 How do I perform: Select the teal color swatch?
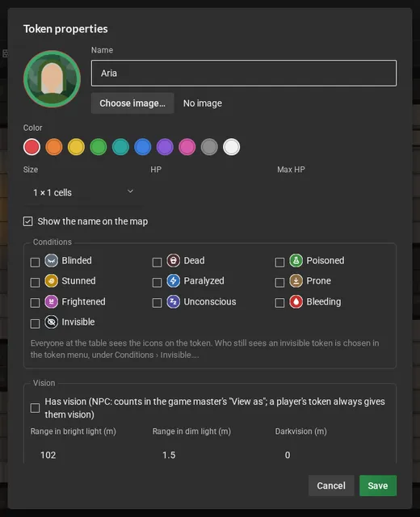120,147
